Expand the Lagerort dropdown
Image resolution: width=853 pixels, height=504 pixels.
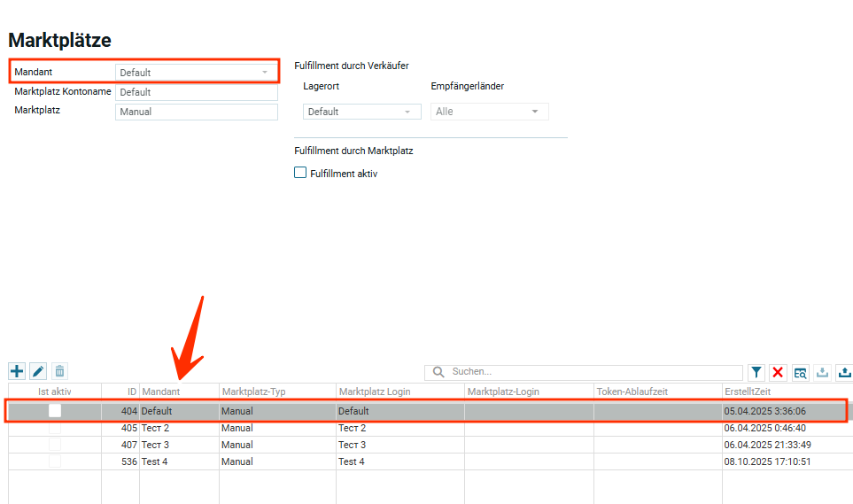[361, 112]
